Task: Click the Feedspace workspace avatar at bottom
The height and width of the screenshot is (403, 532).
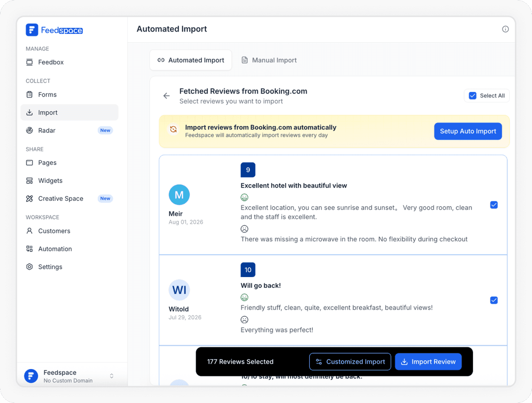Action: point(31,376)
